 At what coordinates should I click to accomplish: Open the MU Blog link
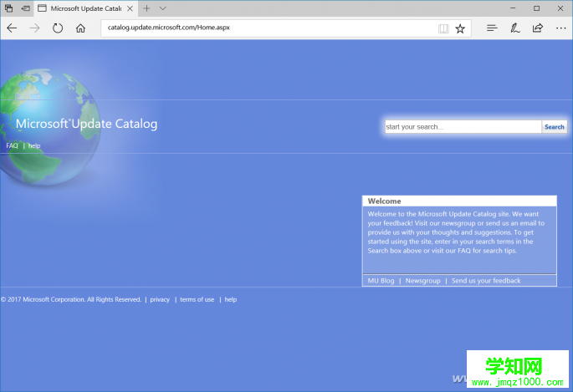[x=381, y=281]
